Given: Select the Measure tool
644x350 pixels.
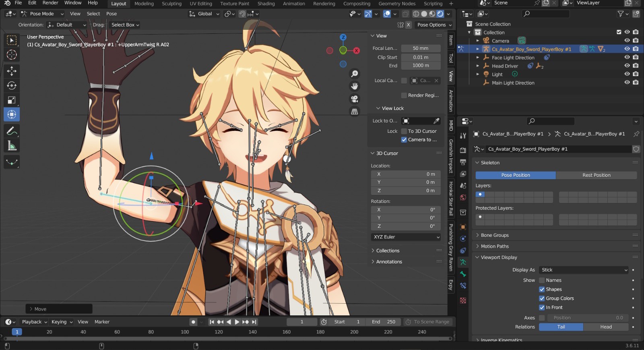Looking at the screenshot, I should pyautogui.click(x=12, y=146).
